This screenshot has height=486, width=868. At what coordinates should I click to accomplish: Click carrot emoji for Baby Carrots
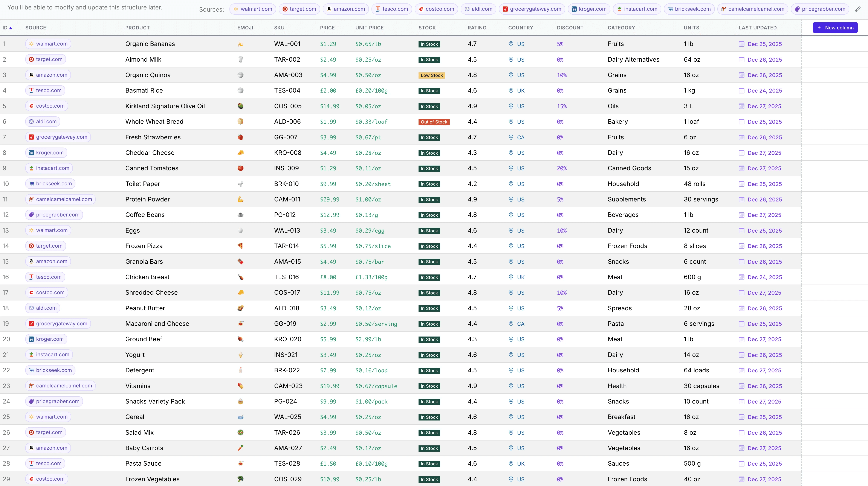pos(240,448)
